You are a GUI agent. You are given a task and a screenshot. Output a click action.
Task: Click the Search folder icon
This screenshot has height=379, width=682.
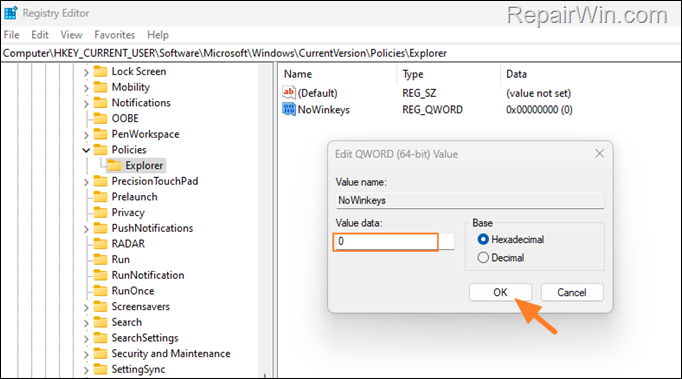(100, 322)
